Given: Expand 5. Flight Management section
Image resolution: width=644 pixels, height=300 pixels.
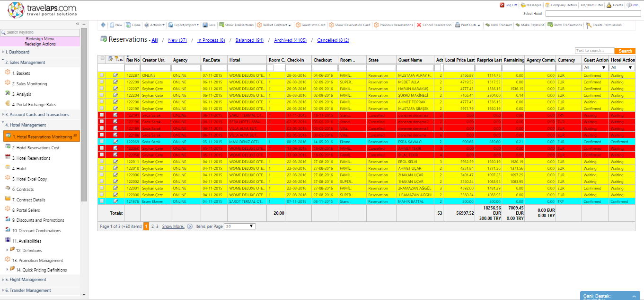Looking at the screenshot, I should coord(26,280).
